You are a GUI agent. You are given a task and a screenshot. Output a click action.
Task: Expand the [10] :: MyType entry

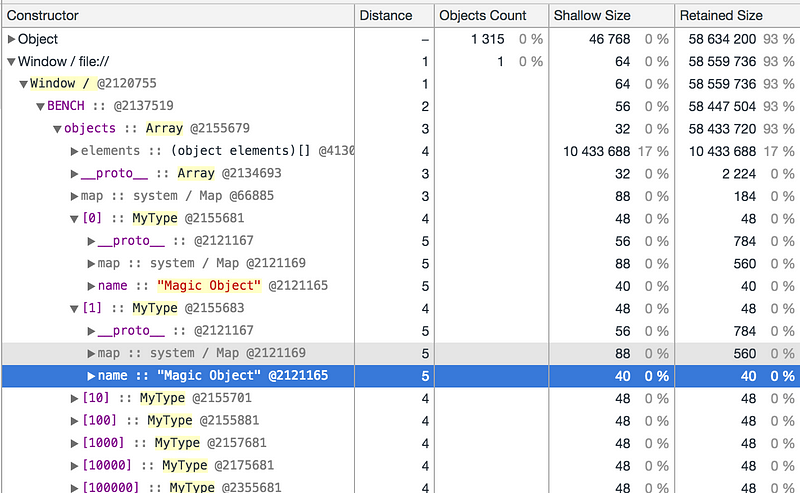coord(74,399)
